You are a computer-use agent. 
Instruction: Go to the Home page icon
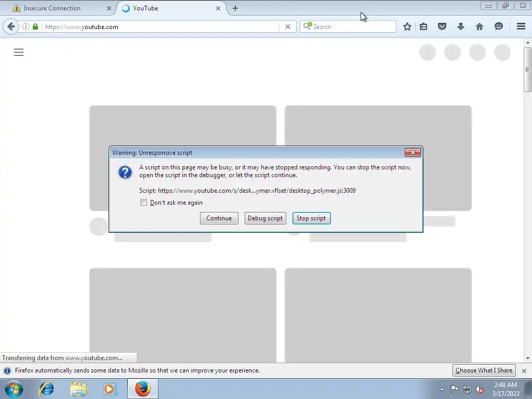pos(479,26)
